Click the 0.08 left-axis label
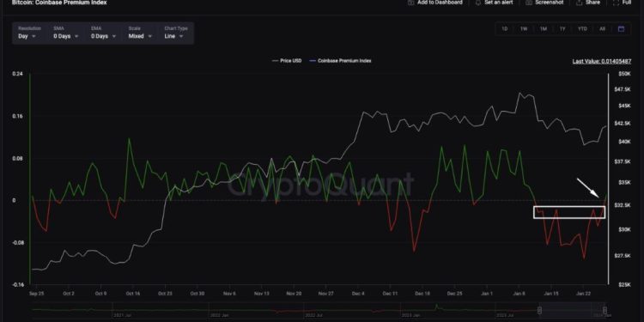The image size is (644, 322). pos(17,159)
